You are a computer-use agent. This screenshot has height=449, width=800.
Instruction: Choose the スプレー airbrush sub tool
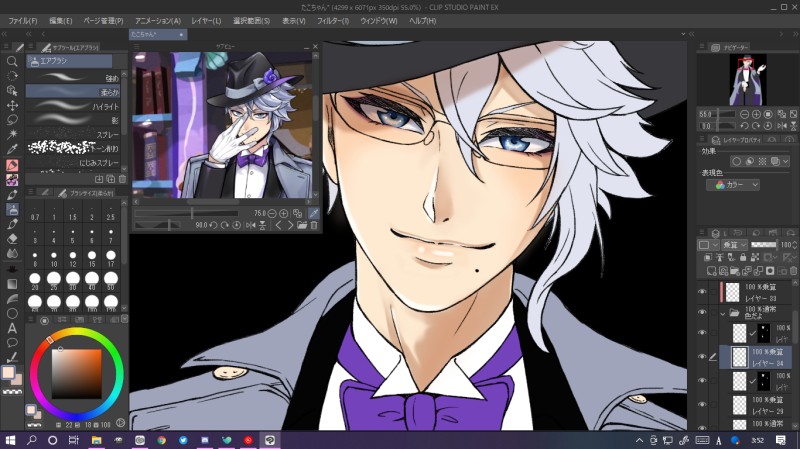click(73, 134)
